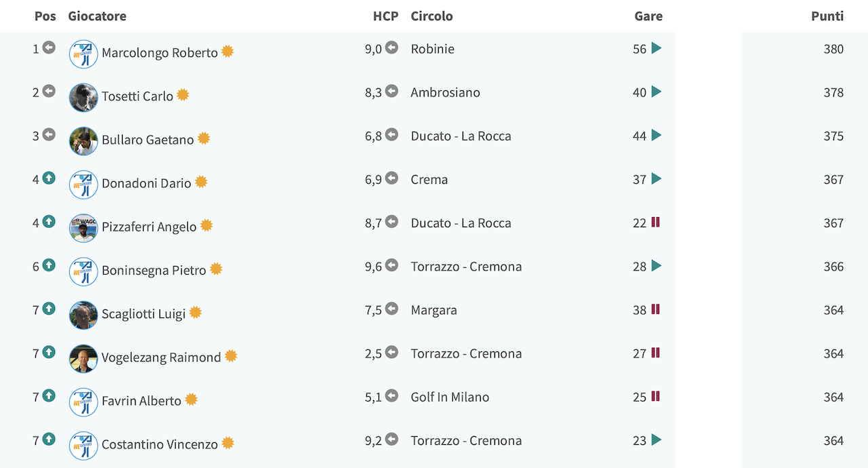868x468 pixels.
Task: Sort the ranking by the Punti column
Action: point(827,16)
